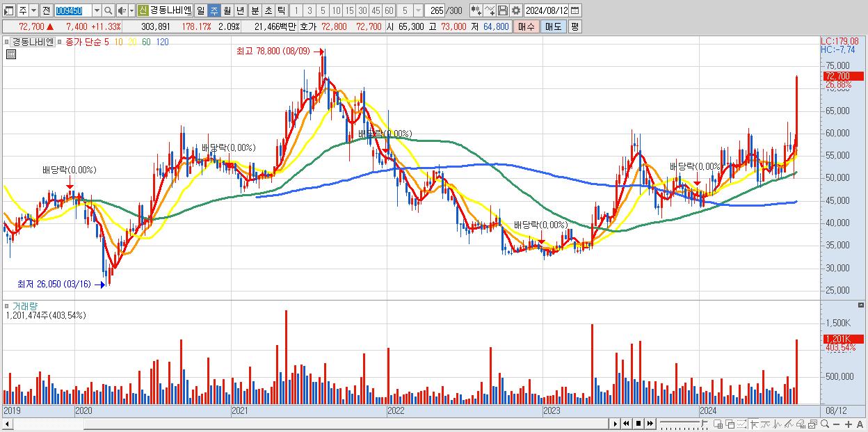Click the trend line drawing icon
This screenshot has width=868, height=432.
[766, 424]
